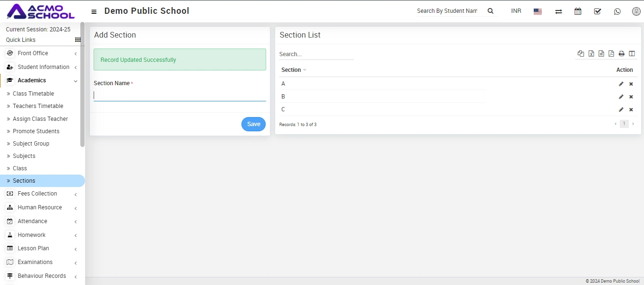The image size is (644, 285).
Task: Copy section list to clipboard
Action: pyautogui.click(x=581, y=54)
